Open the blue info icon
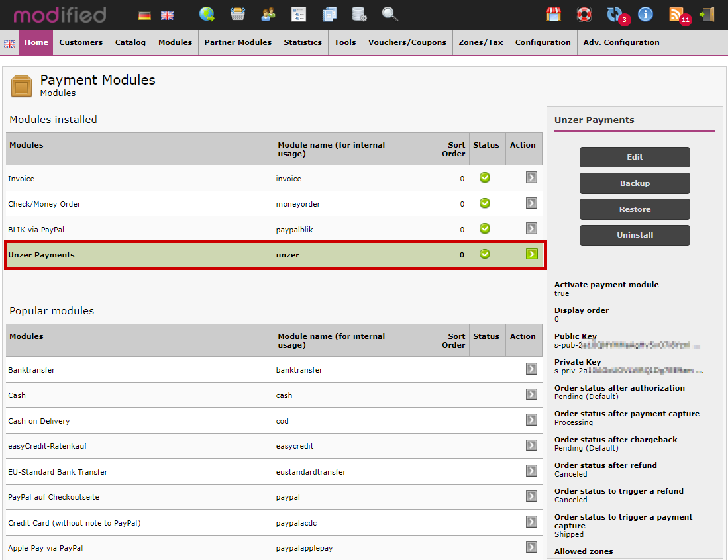This screenshot has height=560, width=728. [645, 15]
